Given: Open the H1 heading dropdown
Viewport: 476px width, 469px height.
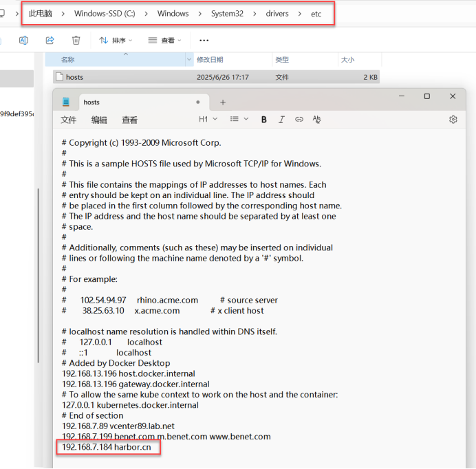Looking at the screenshot, I should (x=208, y=119).
